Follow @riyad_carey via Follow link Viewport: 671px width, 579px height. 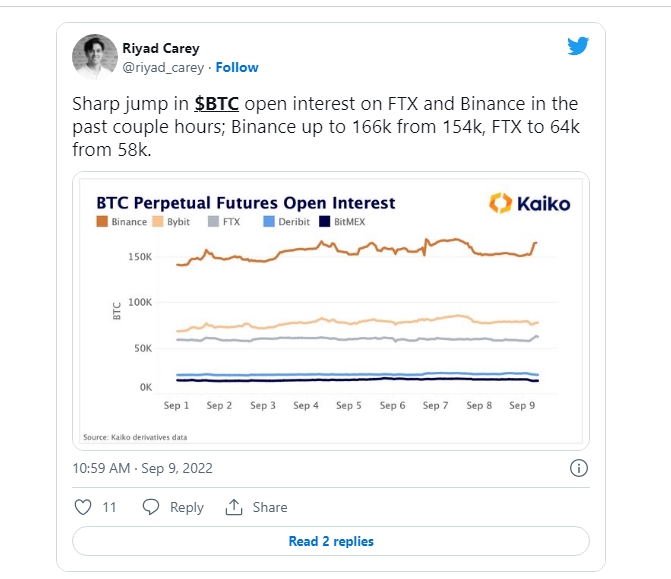point(237,68)
